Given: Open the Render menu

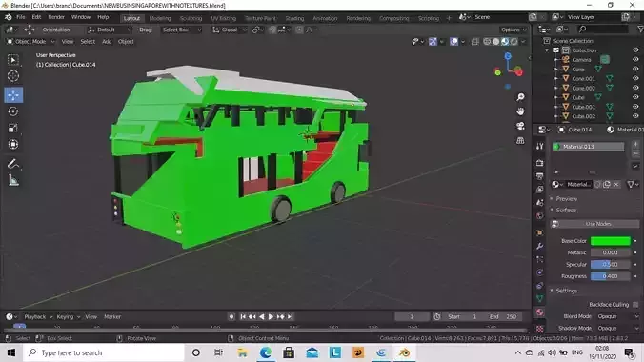Looking at the screenshot, I should coord(56,17).
